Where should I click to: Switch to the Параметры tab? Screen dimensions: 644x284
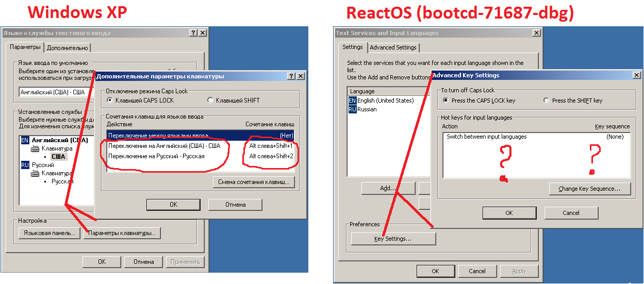pyautogui.click(x=25, y=47)
